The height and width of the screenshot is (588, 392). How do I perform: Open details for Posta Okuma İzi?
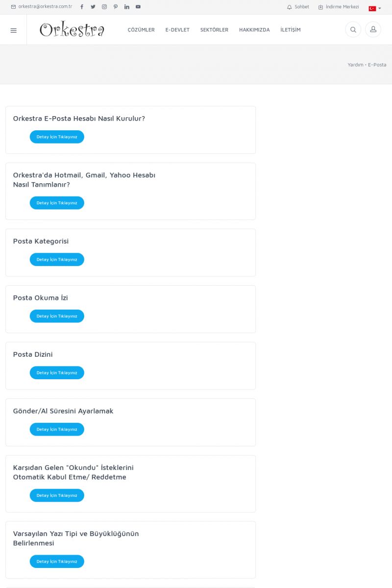57,316
